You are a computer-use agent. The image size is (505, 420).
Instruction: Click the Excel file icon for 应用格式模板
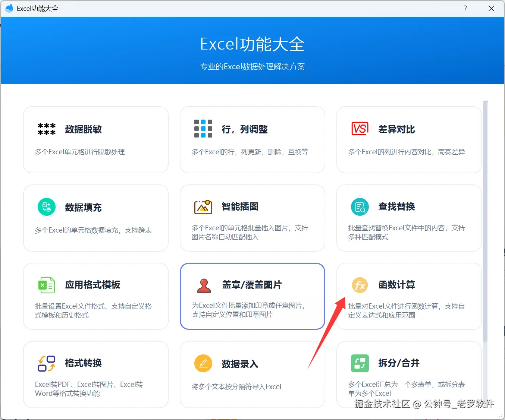tap(47, 285)
